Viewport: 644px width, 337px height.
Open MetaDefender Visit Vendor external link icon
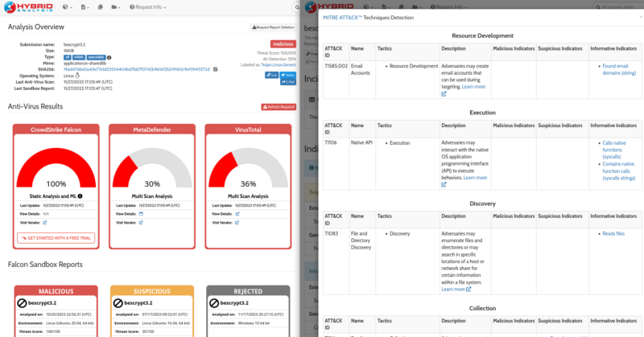(141, 223)
